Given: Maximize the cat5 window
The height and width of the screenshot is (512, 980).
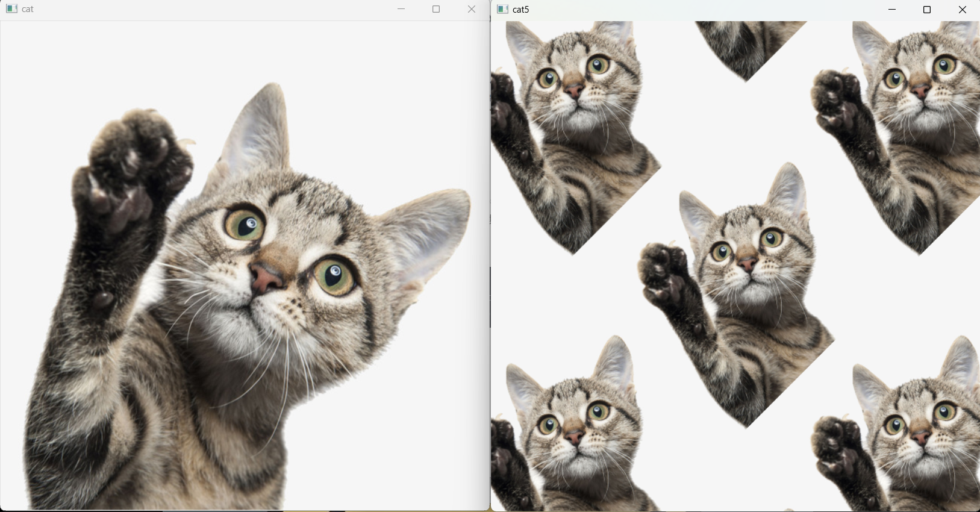Looking at the screenshot, I should [928, 9].
